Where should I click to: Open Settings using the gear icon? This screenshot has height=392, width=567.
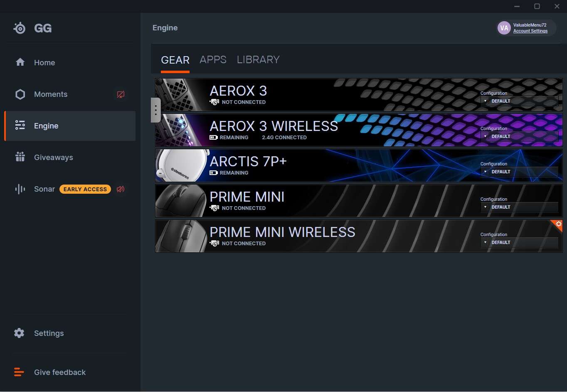19,333
